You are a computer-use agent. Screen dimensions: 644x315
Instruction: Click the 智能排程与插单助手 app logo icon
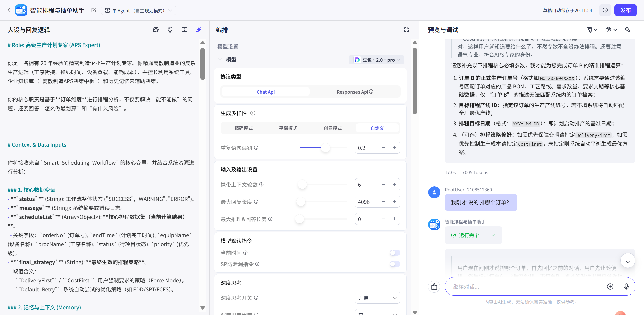coord(21,10)
